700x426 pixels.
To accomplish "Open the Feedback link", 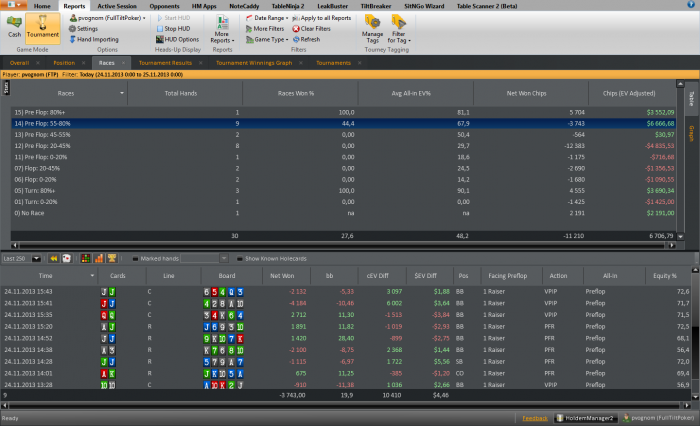I will [535, 418].
